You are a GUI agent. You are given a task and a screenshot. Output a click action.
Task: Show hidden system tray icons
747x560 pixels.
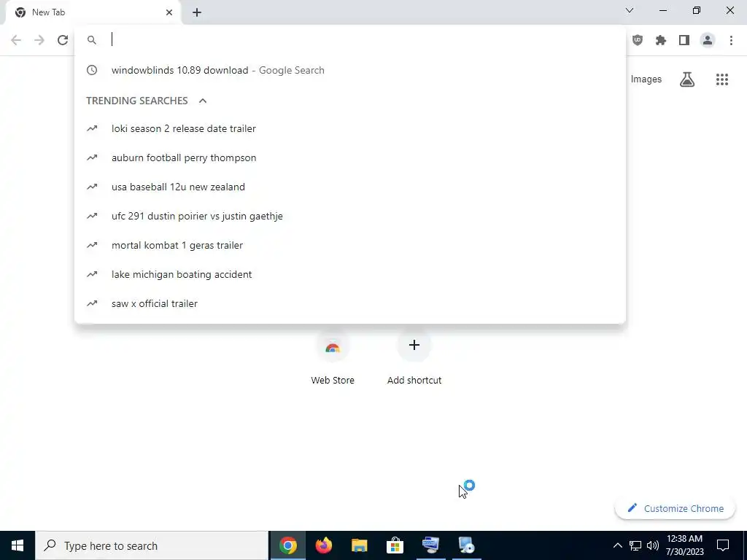(617, 545)
